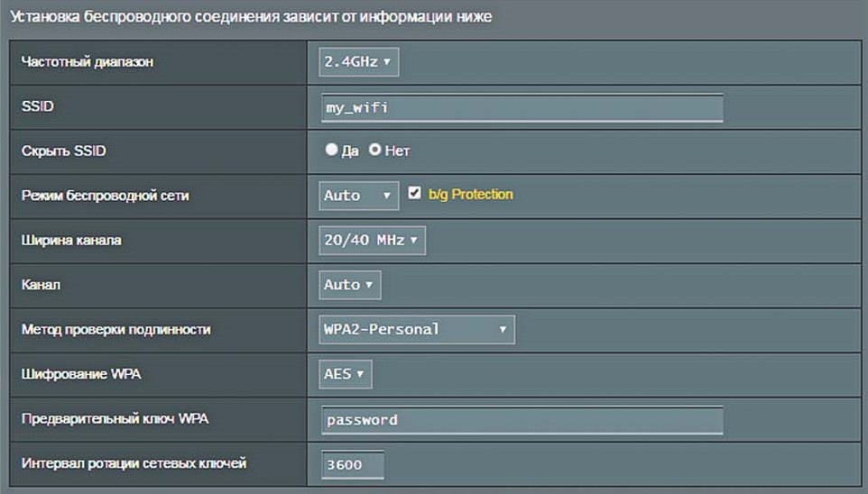Image resolution: width=868 pixels, height=494 pixels.
Task: Select the "Нет" radio button for hiding SSID
Action: click(374, 151)
